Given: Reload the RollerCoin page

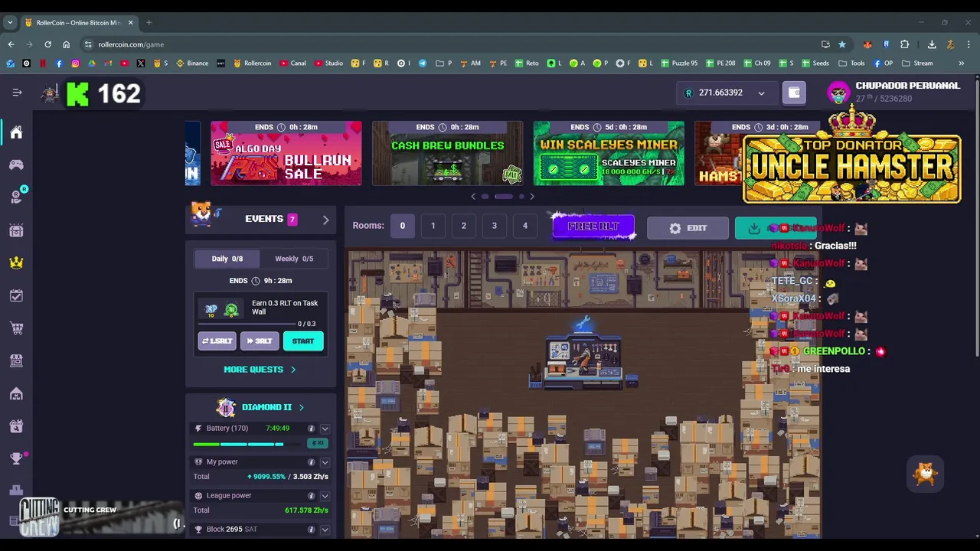Looking at the screenshot, I should pyautogui.click(x=47, y=44).
